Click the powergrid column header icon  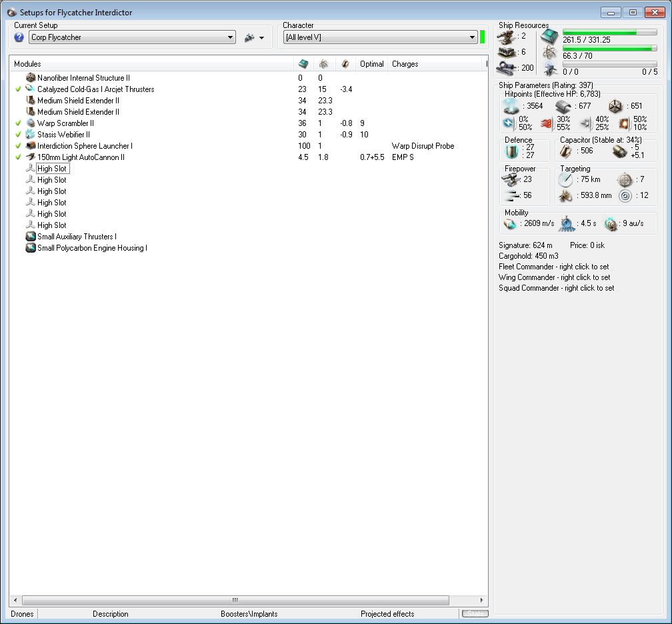[323, 64]
